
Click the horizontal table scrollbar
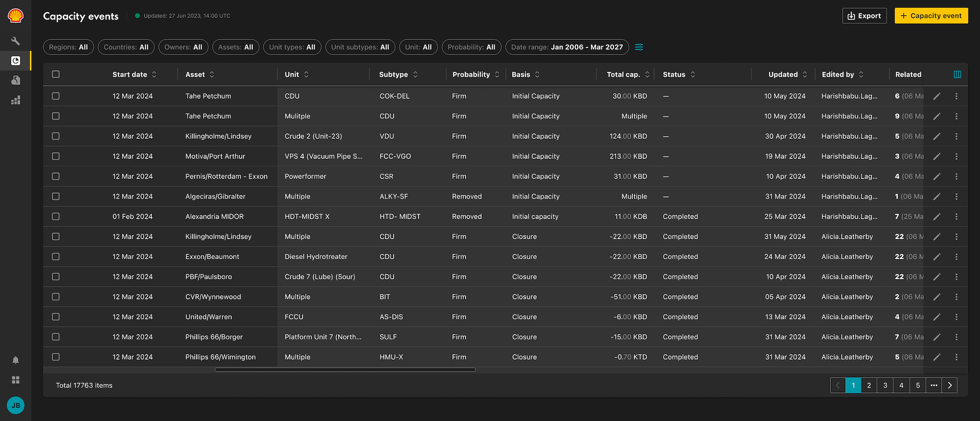[x=345, y=369]
